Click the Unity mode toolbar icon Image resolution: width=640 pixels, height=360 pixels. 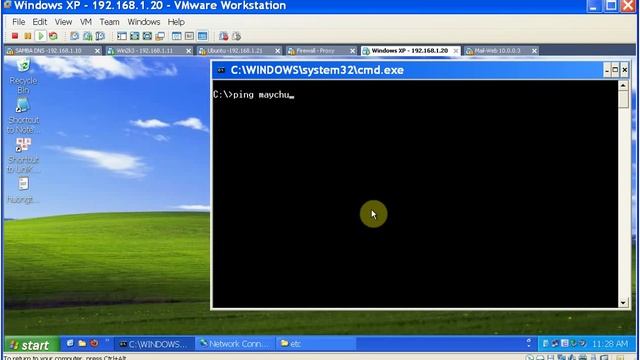click(x=160, y=36)
